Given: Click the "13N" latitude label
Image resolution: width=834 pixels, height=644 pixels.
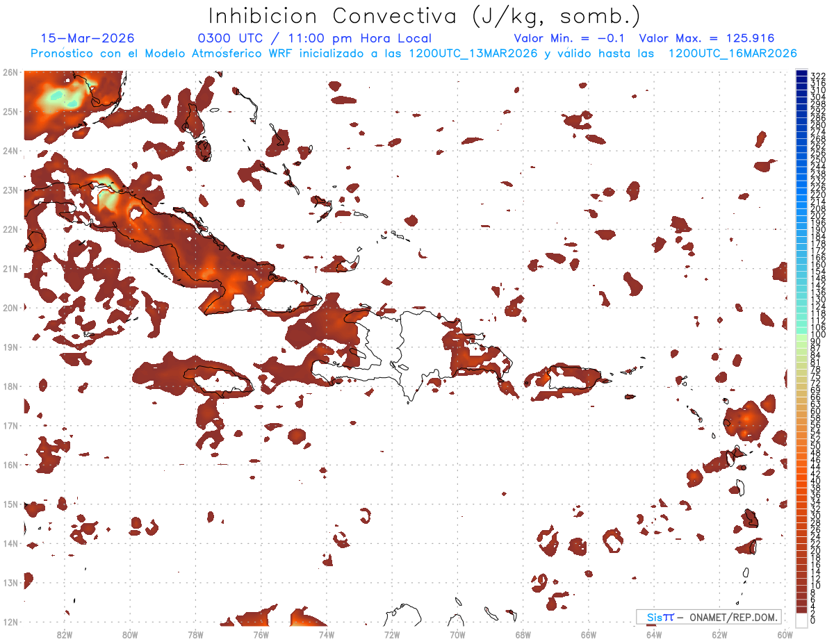Looking at the screenshot, I should (10, 582).
